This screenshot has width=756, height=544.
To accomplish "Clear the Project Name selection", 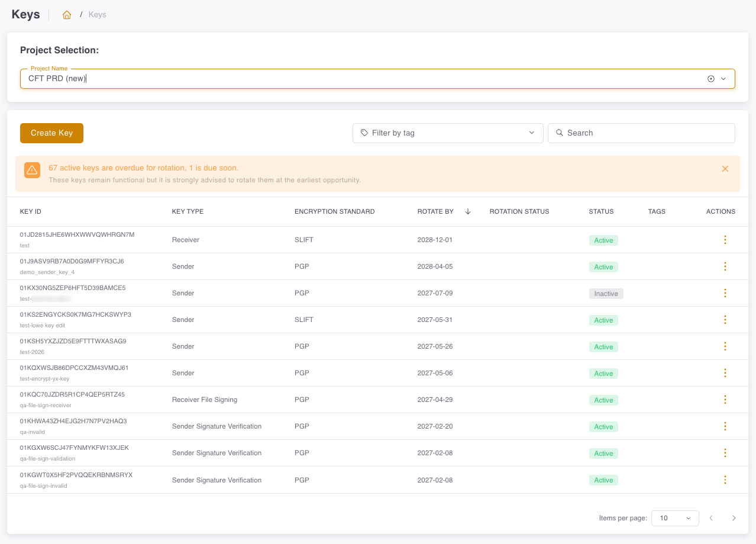I will tap(711, 79).
